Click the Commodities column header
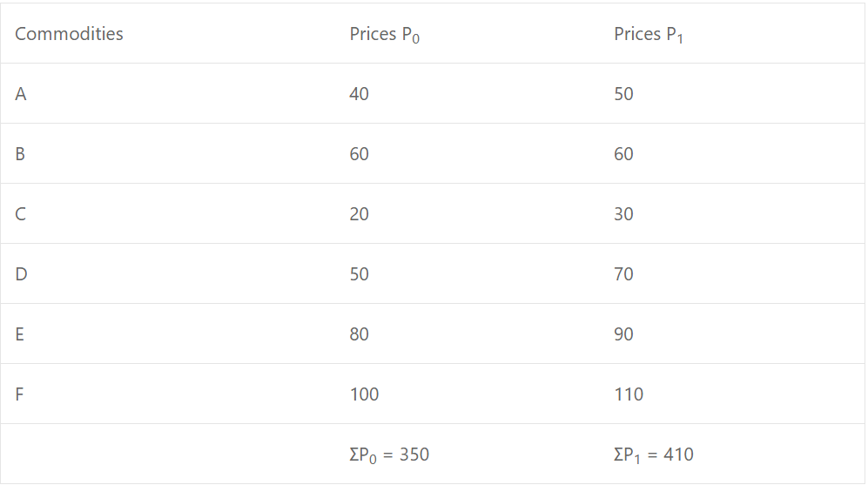Image resolution: width=868 pixels, height=485 pixels. (69, 34)
